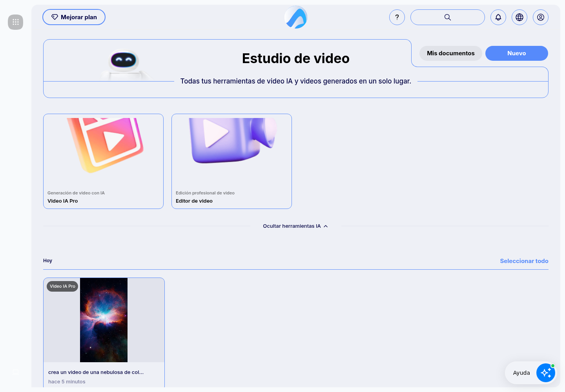This screenshot has height=392, width=565.
Task: Open the notifications bell icon
Action: coord(498,17)
